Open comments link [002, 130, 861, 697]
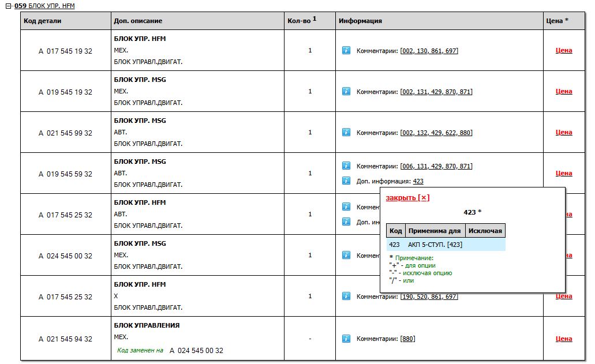 point(429,51)
